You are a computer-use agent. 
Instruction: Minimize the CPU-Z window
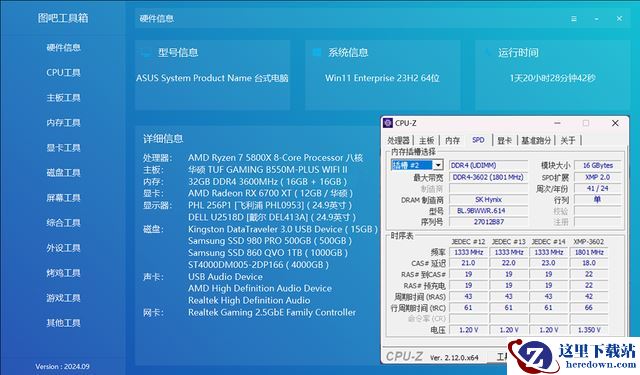(x=557, y=123)
